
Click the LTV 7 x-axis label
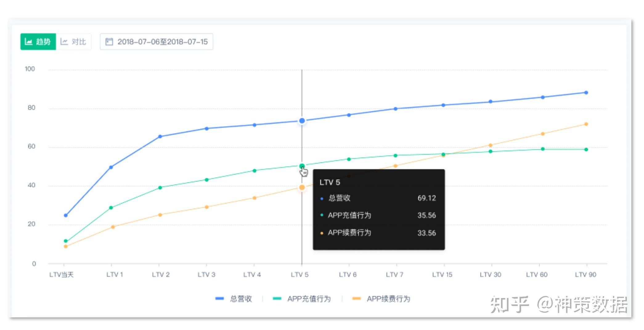click(394, 275)
